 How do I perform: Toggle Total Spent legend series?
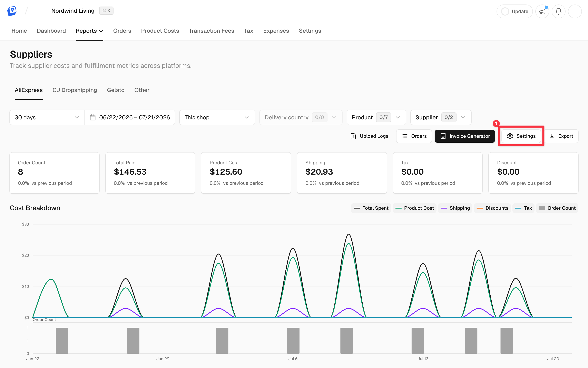(371, 208)
